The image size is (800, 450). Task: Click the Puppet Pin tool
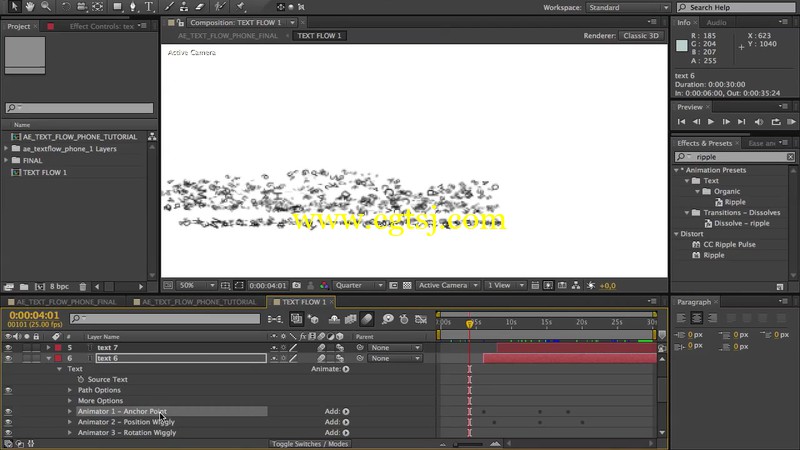tap(241, 7)
